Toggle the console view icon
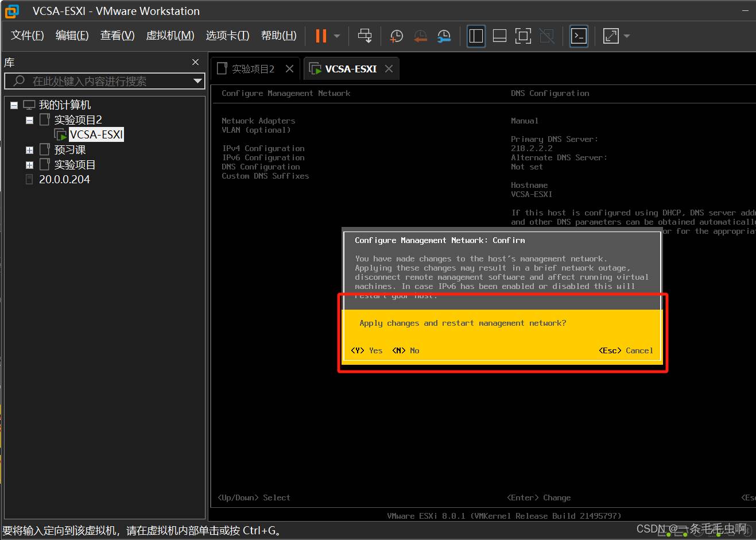Screen dimensions: 756x540 point(579,36)
